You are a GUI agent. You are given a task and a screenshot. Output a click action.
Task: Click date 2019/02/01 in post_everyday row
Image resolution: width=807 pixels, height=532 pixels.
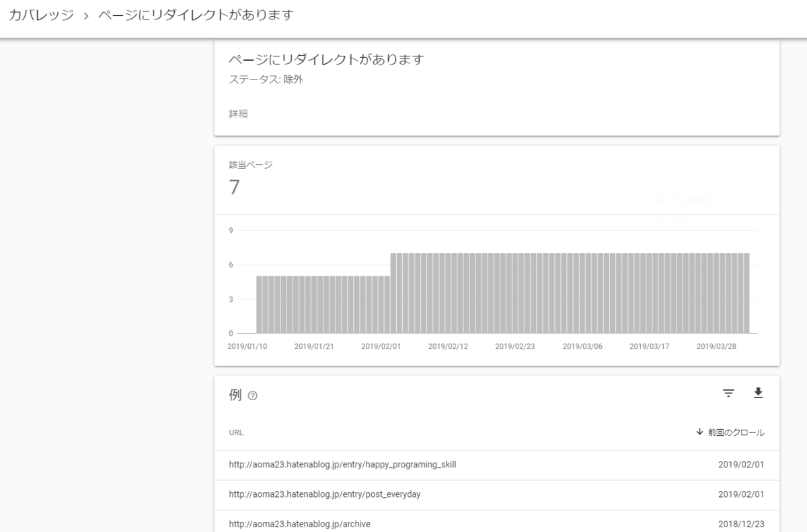click(x=741, y=494)
